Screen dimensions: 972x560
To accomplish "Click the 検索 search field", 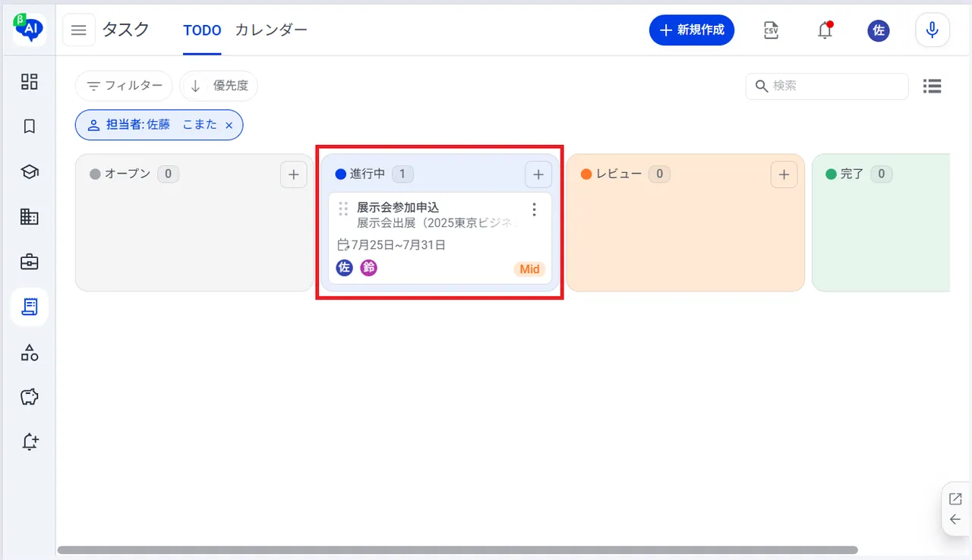I will [x=827, y=87].
